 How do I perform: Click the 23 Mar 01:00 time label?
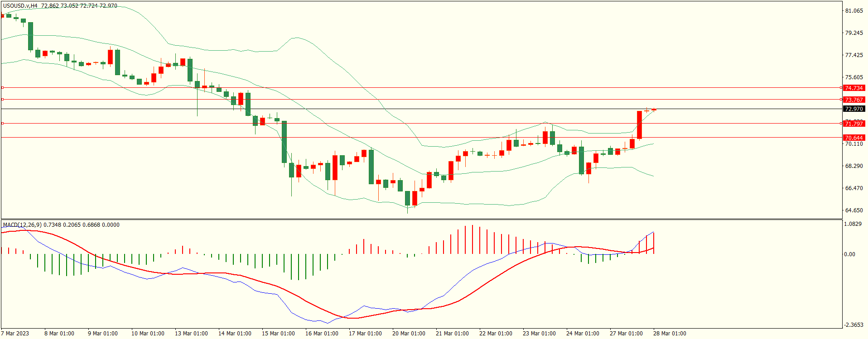(539, 334)
